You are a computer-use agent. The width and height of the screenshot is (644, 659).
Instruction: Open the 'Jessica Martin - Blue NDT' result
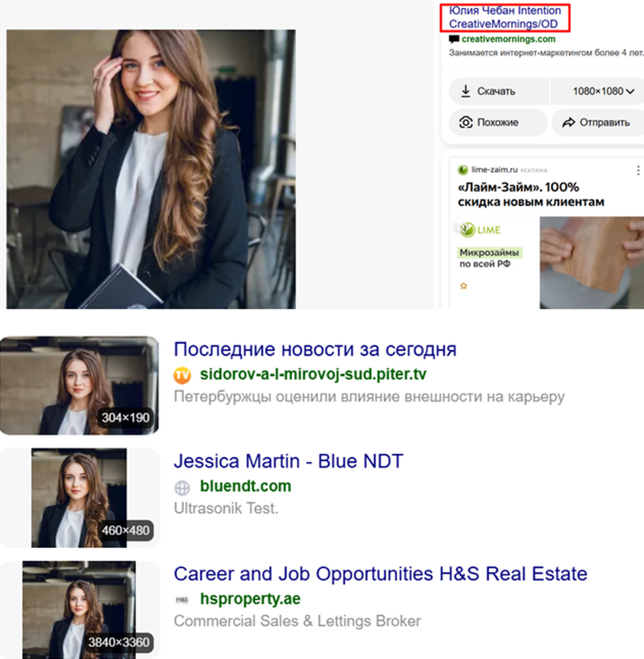[x=288, y=461]
